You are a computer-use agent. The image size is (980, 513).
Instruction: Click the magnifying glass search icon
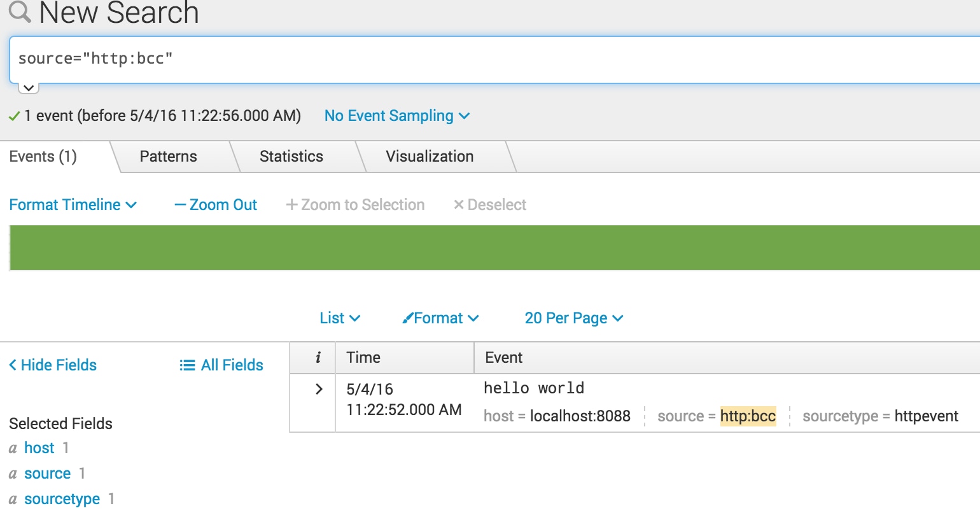(19, 11)
